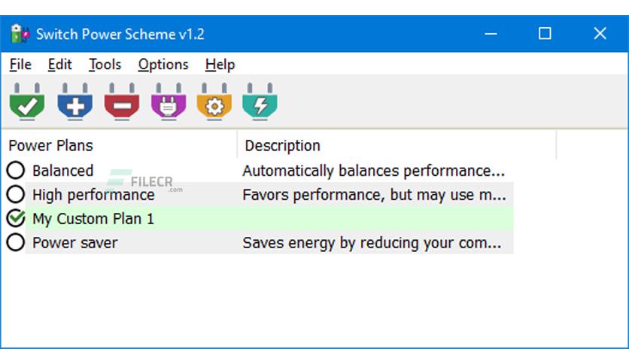Click the red minus delete plan icon

pyautogui.click(x=122, y=102)
